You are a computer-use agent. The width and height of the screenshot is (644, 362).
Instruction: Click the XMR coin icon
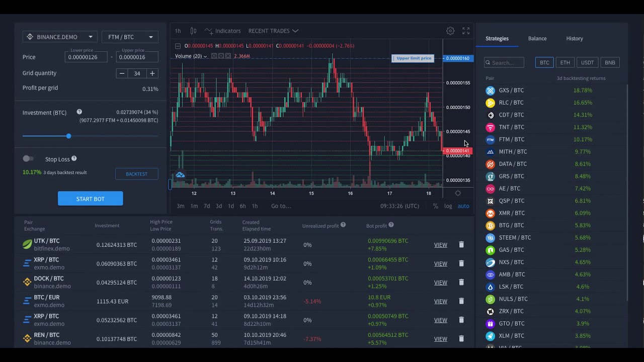[490, 213]
